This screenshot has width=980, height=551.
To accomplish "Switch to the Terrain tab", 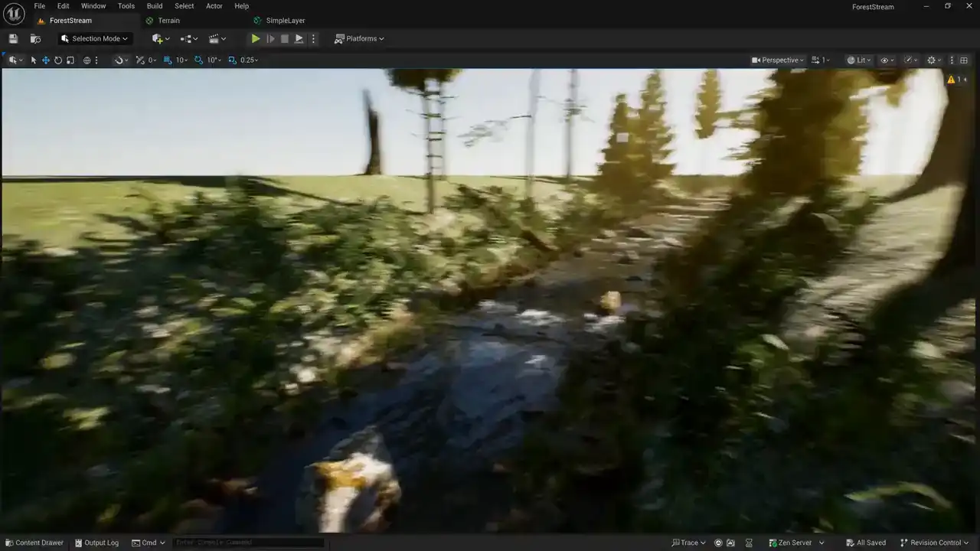I will click(x=168, y=21).
